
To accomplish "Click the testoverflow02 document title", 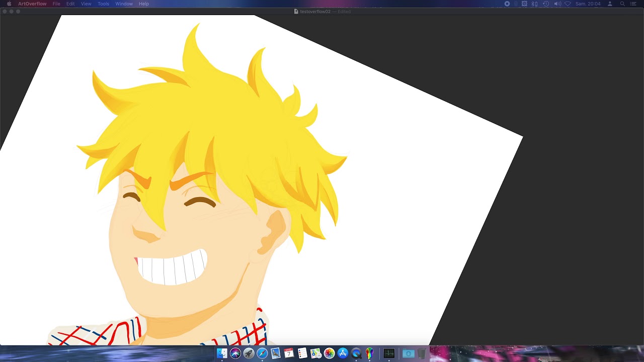I will 315,12.
